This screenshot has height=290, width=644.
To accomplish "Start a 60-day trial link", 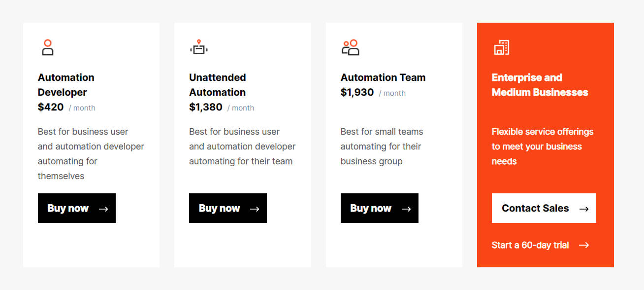I will [x=530, y=245].
